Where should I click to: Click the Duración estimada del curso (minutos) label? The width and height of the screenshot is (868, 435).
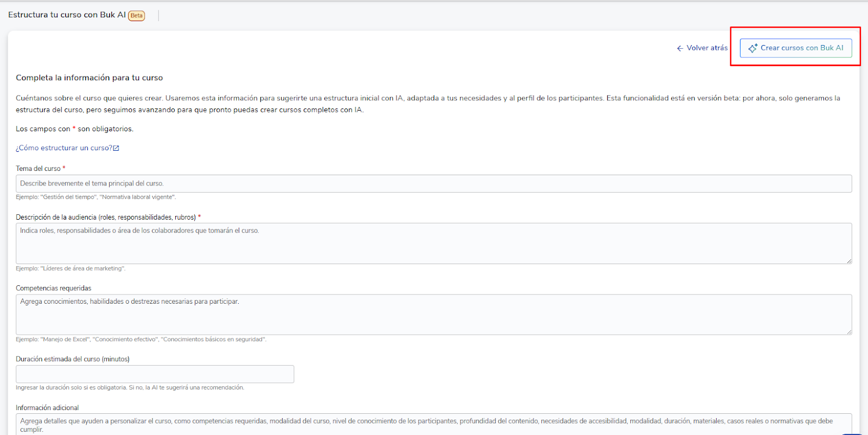(72, 359)
